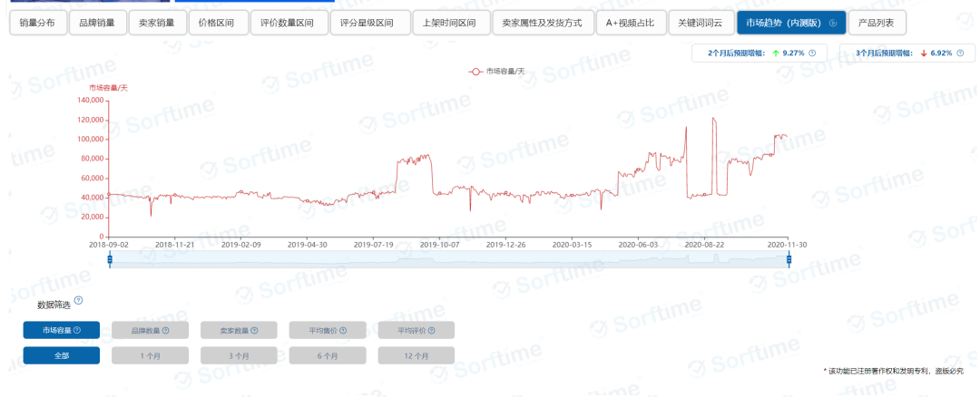The height and width of the screenshot is (397, 980).
Task: Select the 12 个月 time range
Action: (416, 356)
